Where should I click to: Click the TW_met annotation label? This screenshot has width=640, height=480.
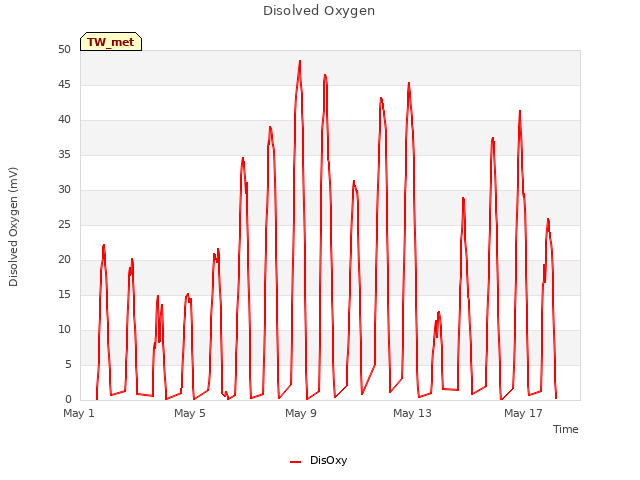tap(111, 42)
